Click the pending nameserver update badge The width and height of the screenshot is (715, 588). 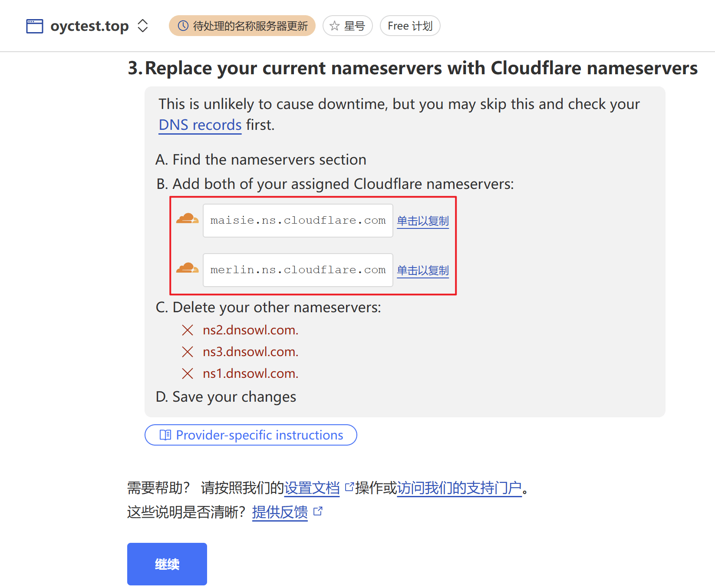[242, 26]
